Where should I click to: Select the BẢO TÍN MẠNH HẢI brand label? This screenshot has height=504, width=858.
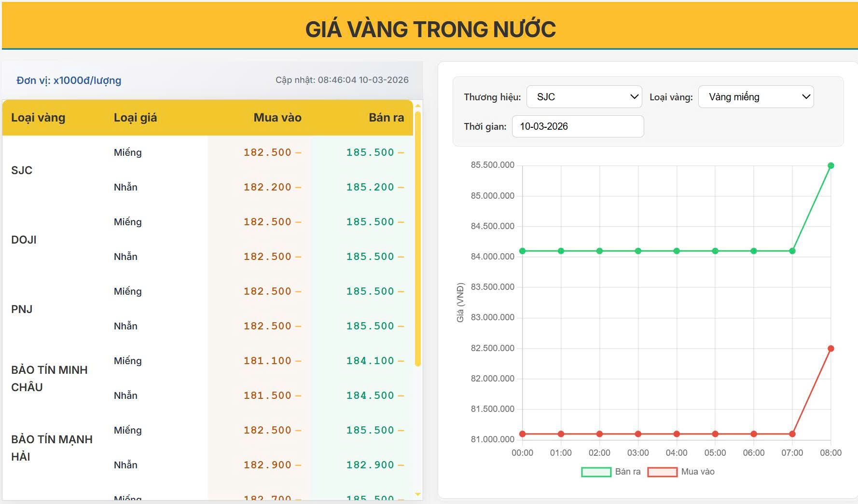pyautogui.click(x=52, y=448)
